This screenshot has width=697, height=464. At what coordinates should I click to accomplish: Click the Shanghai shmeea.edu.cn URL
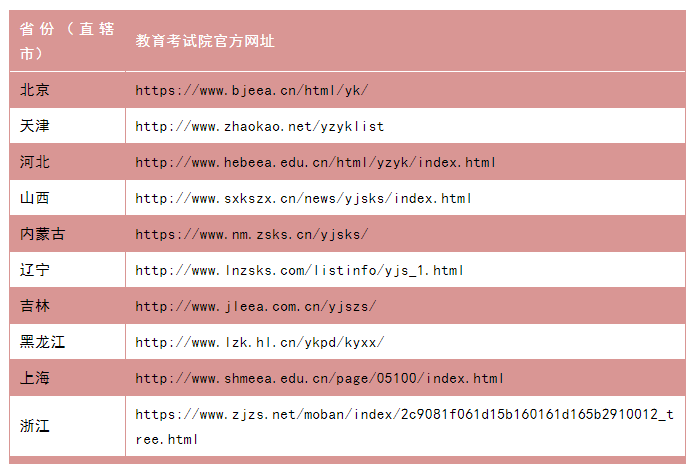point(319,378)
